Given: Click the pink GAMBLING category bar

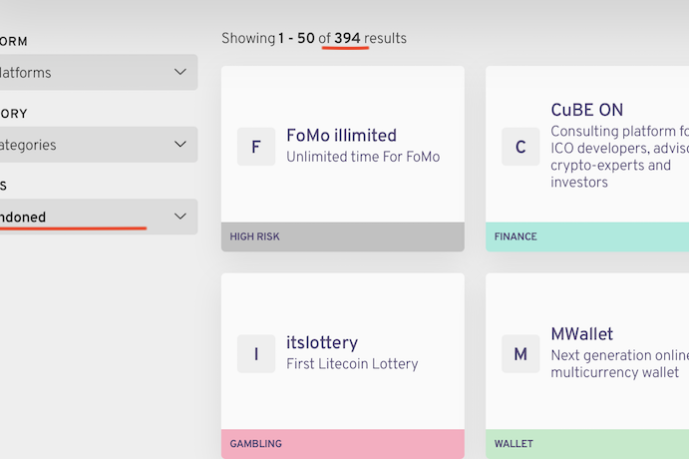Looking at the screenshot, I should click(x=342, y=444).
